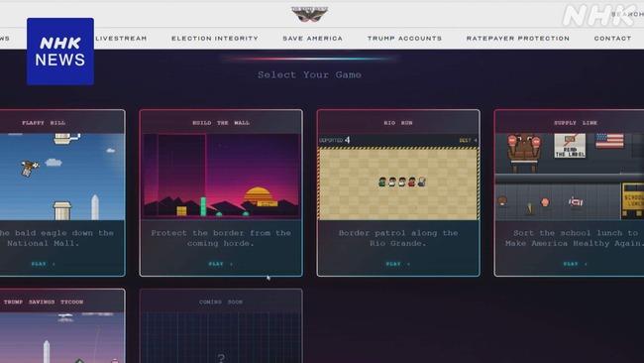The width and height of the screenshot is (644, 363).
Task: Click the bald eagle sprite in Flappy Bill
Action: coord(30,169)
